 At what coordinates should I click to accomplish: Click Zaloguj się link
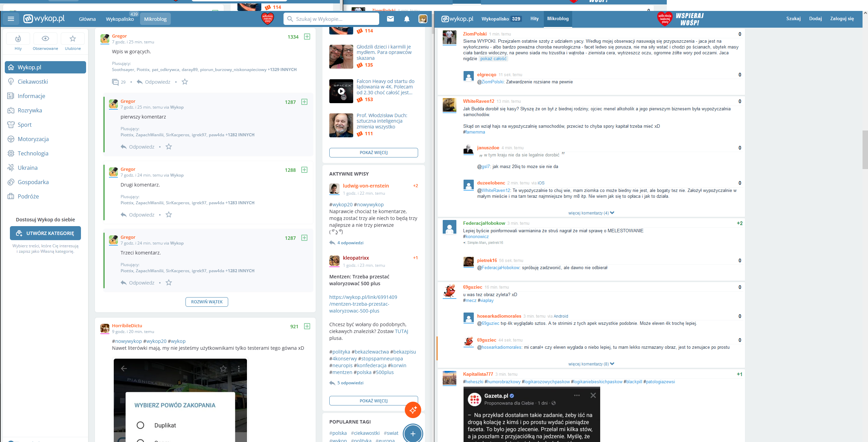(842, 19)
